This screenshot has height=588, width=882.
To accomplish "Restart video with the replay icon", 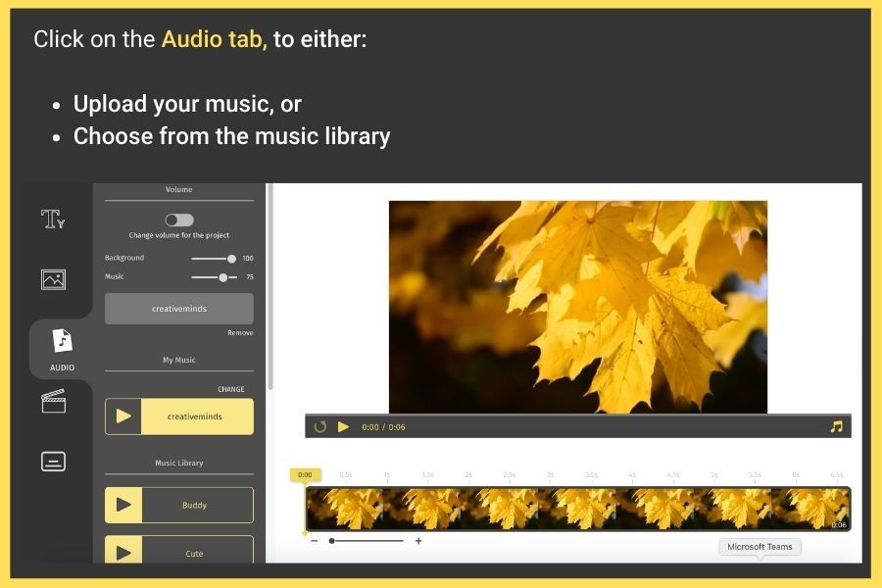I will (x=320, y=427).
